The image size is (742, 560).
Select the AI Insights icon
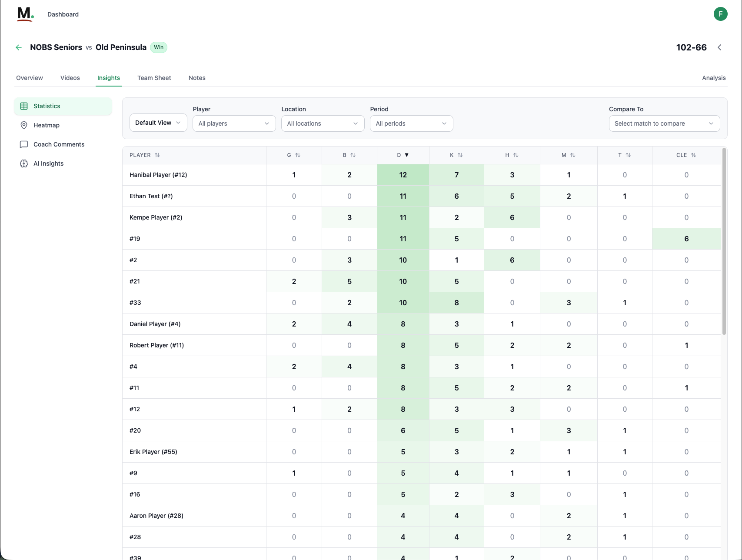click(24, 163)
